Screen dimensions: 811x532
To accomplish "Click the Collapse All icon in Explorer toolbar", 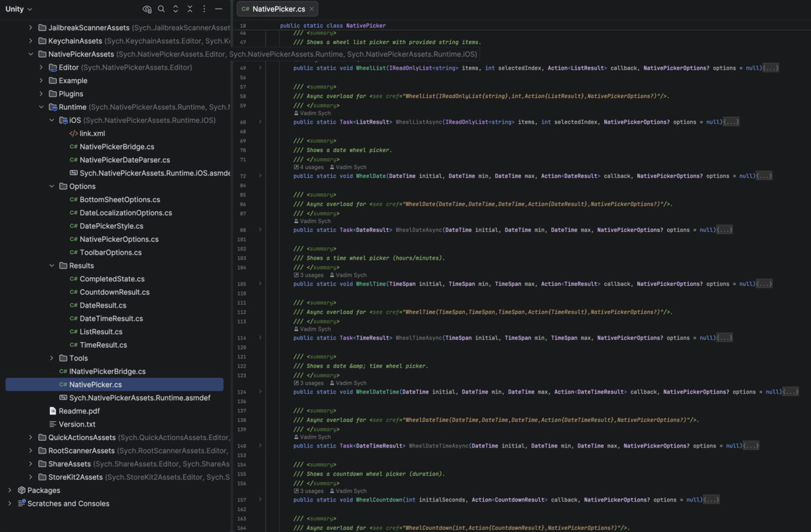I will point(190,9).
